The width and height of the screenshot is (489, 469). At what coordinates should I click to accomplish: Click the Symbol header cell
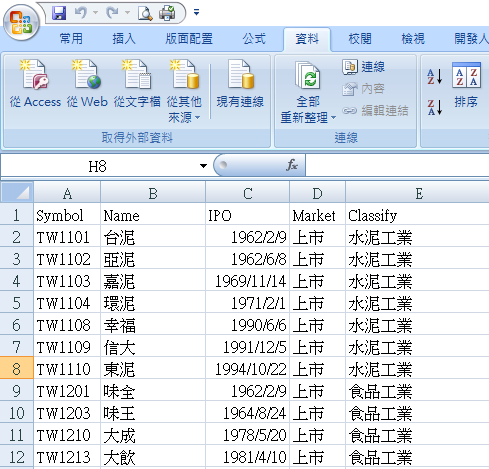tap(67, 215)
